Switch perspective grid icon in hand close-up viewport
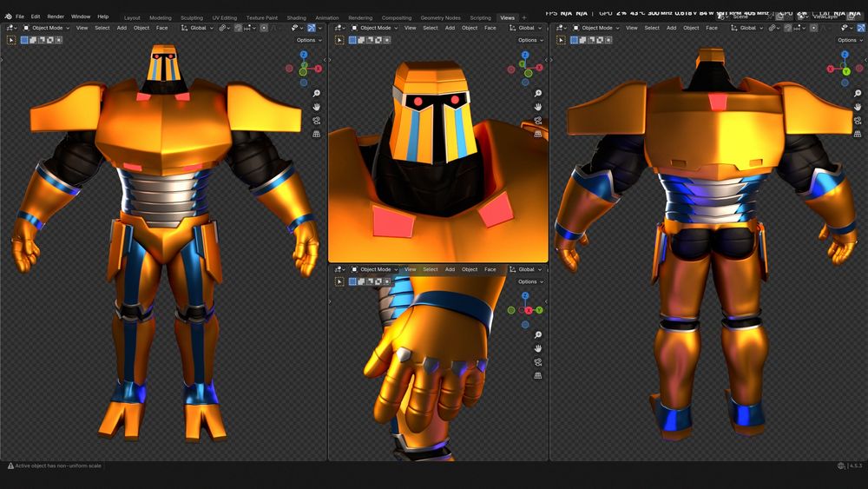The width and height of the screenshot is (868, 489). (x=537, y=375)
